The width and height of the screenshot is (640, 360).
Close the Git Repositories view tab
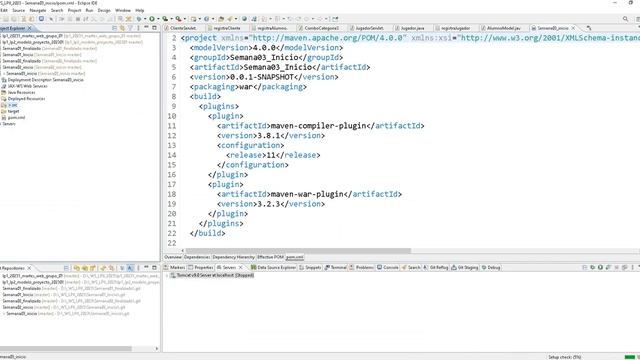pos(29,268)
